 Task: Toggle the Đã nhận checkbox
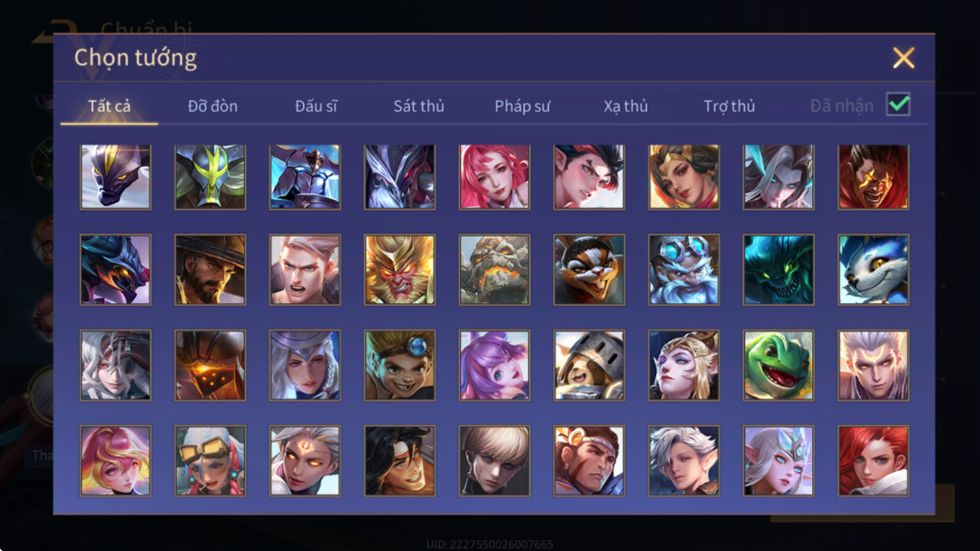pyautogui.click(x=898, y=104)
